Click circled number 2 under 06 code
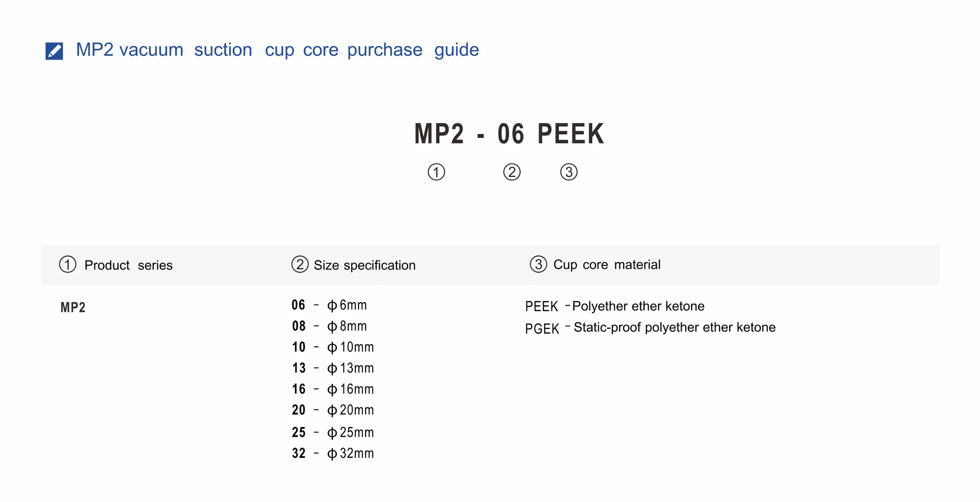Viewport: 980px width, 502px height. (512, 172)
